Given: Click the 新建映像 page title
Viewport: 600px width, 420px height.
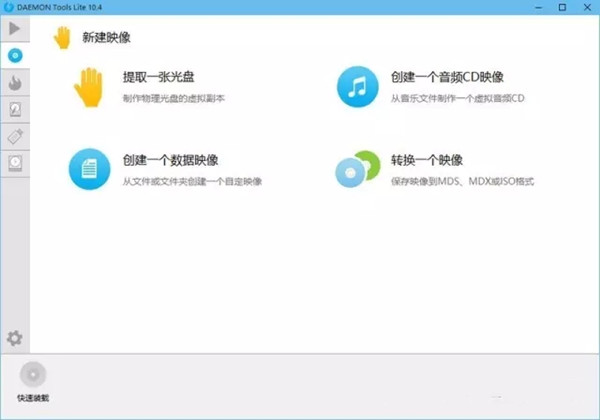Looking at the screenshot, I should (x=106, y=38).
